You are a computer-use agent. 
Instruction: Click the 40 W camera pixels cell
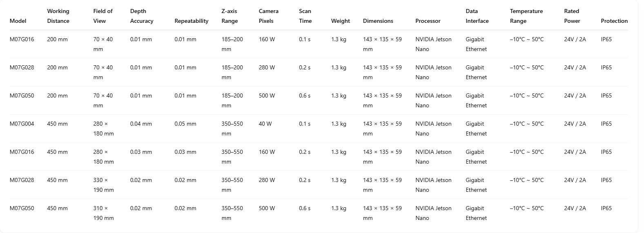coord(265,124)
